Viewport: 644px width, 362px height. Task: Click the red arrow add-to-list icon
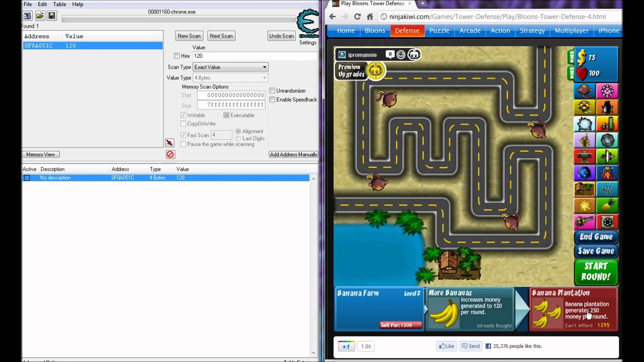[170, 143]
